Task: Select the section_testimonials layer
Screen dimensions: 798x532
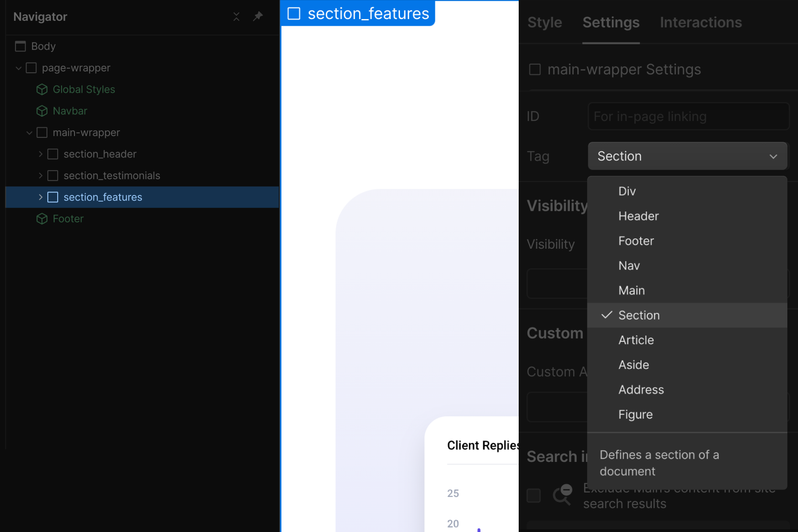Action: pyautogui.click(x=112, y=176)
